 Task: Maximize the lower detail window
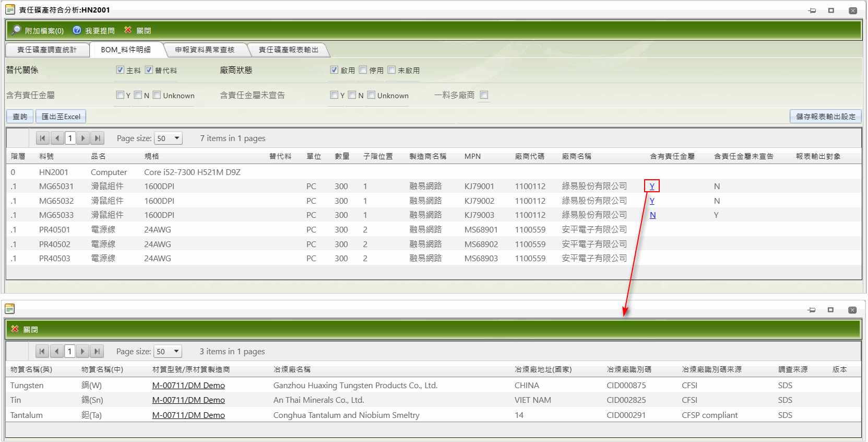830,310
